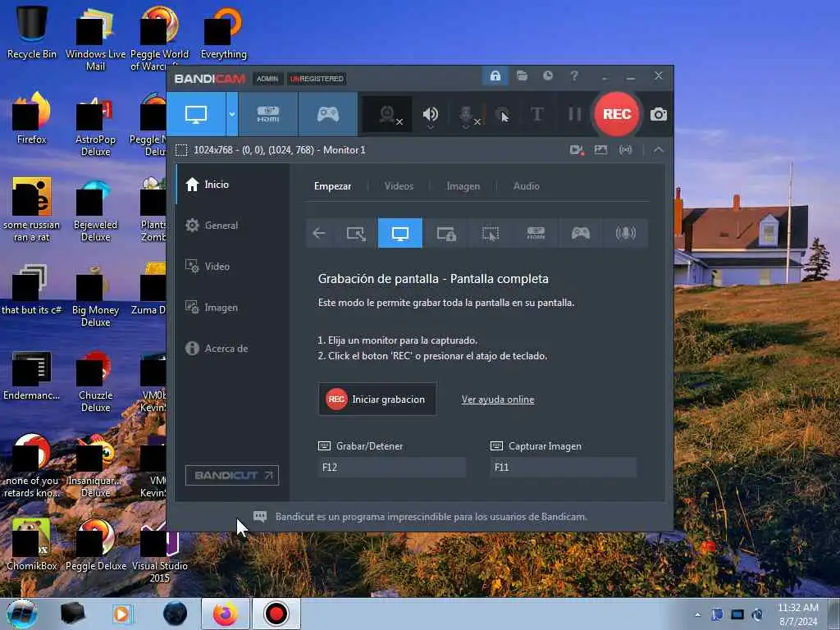The image size is (840, 630).
Task: Show hidden system tray icons
Action: click(697, 615)
